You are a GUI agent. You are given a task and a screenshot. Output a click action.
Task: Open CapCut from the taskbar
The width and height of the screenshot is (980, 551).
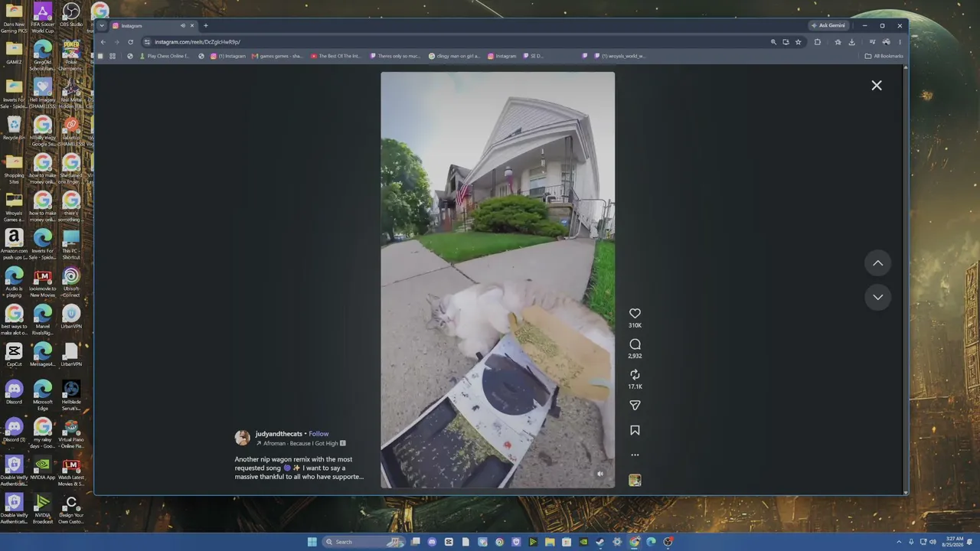coord(449,542)
